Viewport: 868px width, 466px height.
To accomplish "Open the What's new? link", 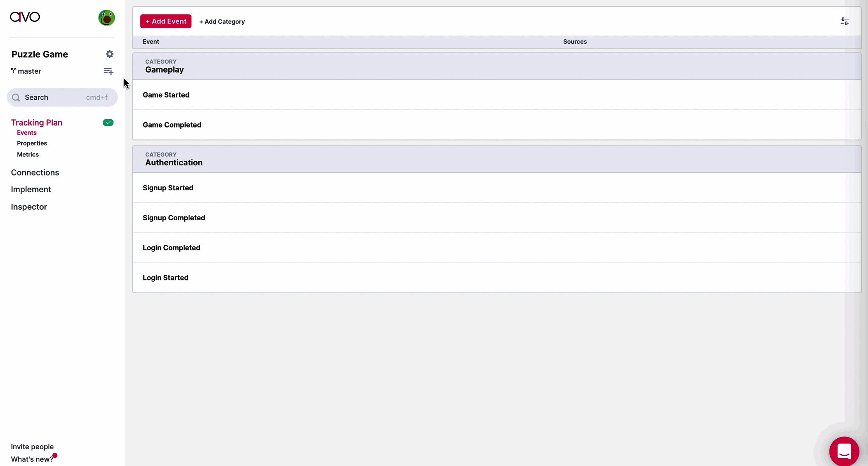I will pyautogui.click(x=32, y=459).
